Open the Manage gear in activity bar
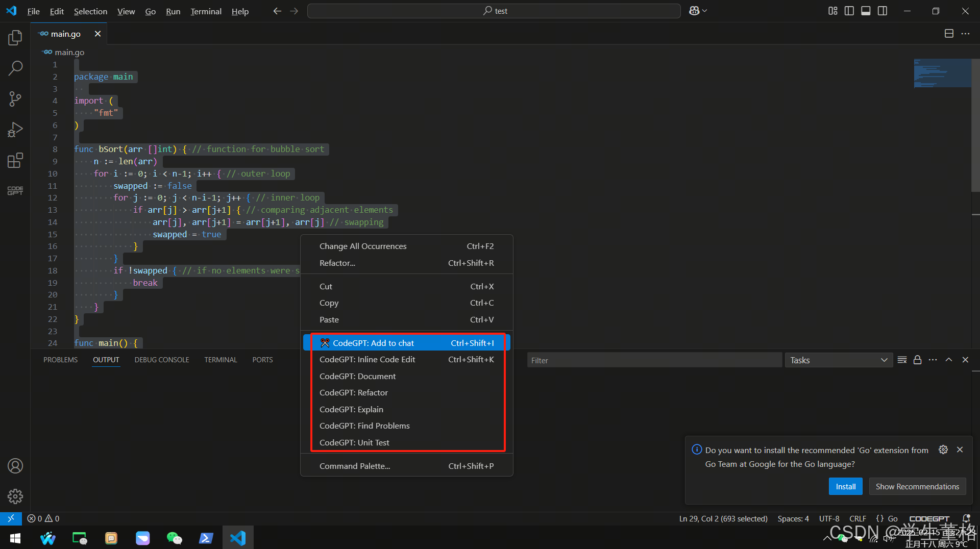The height and width of the screenshot is (549, 980). pyautogui.click(x=15, y=496)
